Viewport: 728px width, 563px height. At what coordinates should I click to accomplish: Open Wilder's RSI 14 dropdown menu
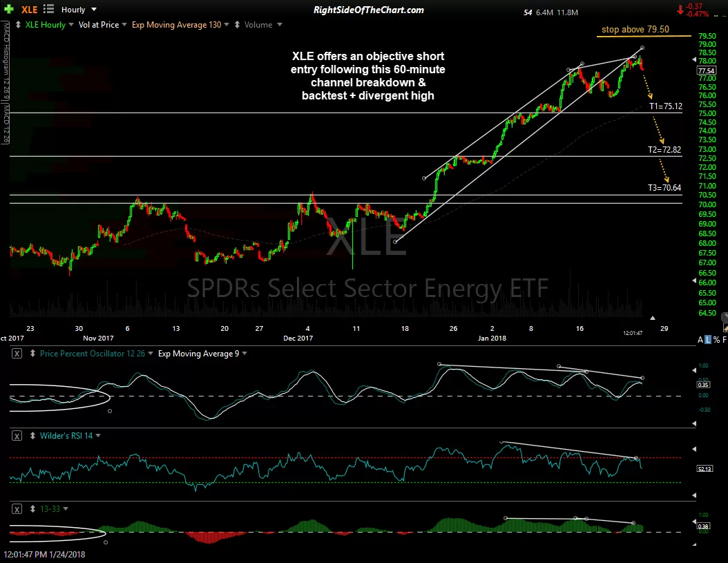click(98, 436)
